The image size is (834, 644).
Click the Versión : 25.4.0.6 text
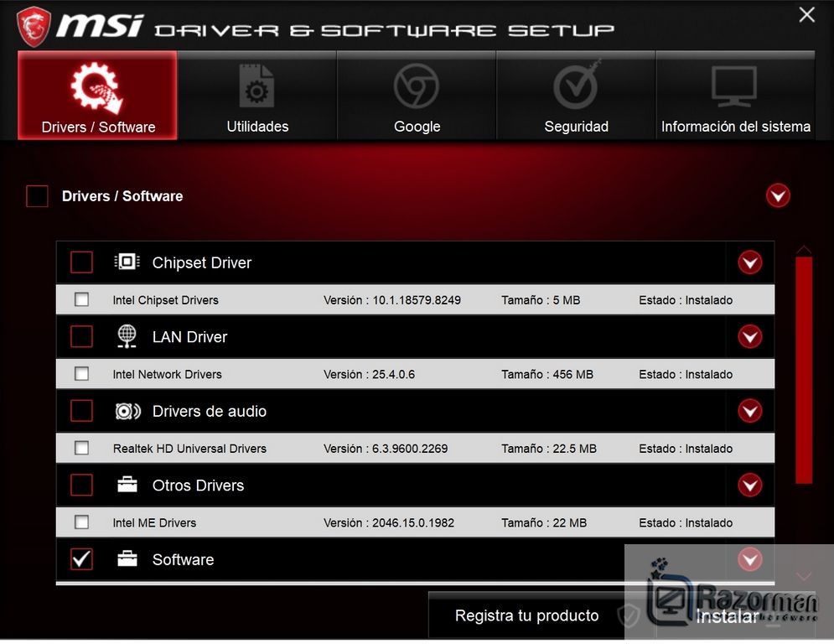(369, 374)
